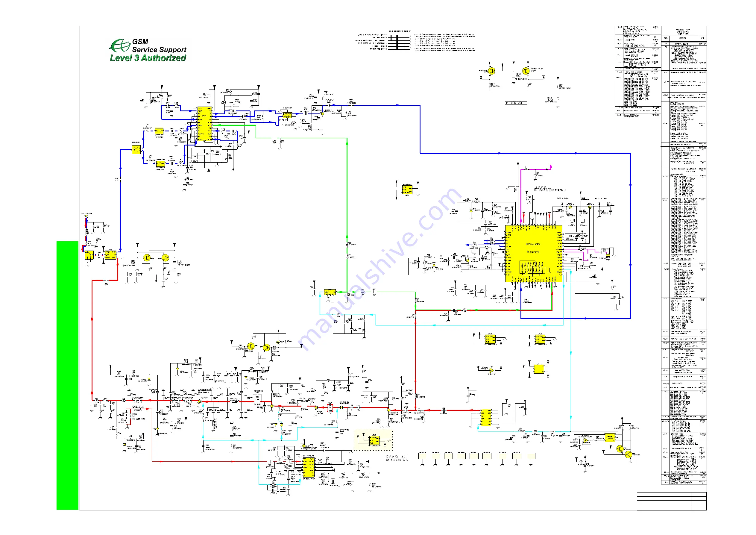The image size is (756, 535).
Task: Click the "39-87457D01" antenna connector label
Action: pos(87,214)
